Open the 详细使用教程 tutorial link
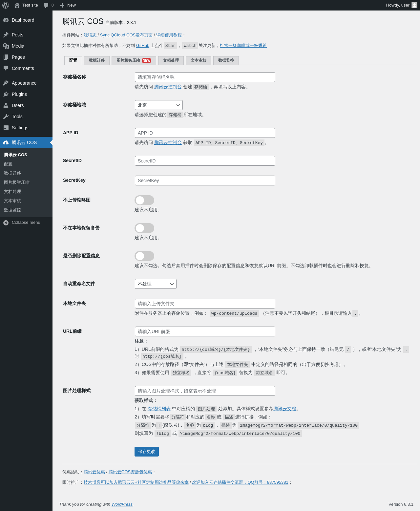Viewport: 420px width, 511px height. [x=169, y=35]
